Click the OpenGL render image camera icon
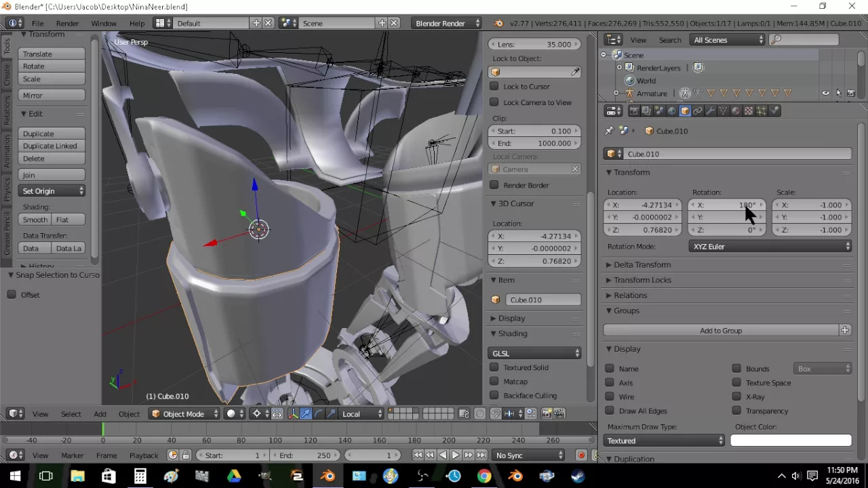Screen dimensions: 868x488 coord(547,413)
